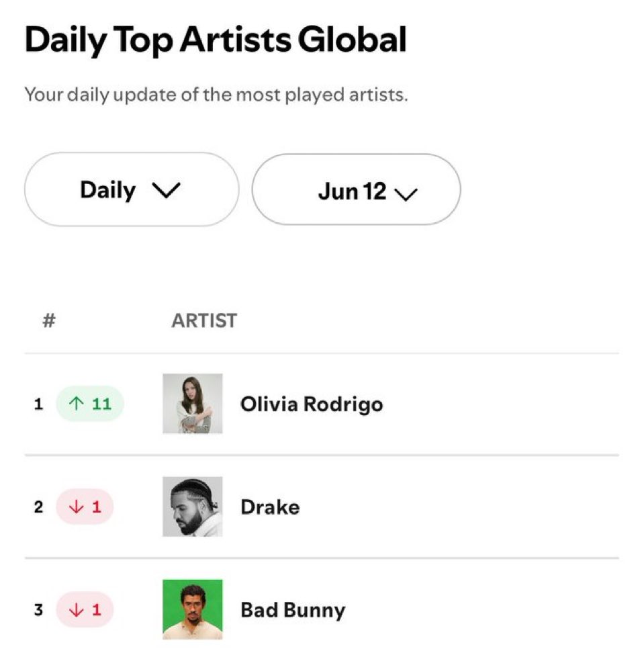The height and width of the screenshot is (655, 644).
Task: Click Drake's red down 1 badge
Action: coord(85,507)
